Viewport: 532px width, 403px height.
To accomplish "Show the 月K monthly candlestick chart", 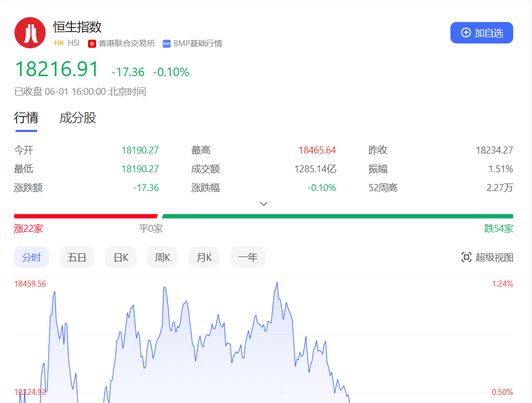I will pos(204,257).
